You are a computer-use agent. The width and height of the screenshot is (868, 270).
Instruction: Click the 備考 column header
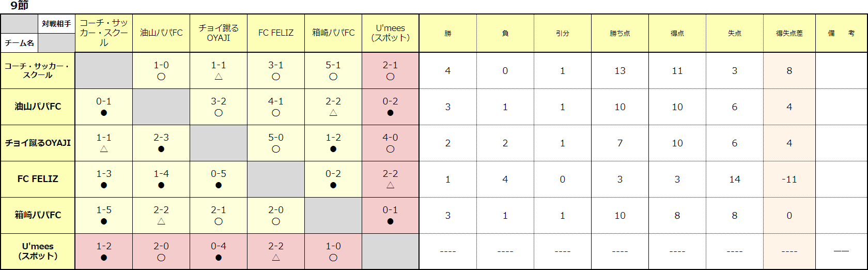tap(841, 33)
